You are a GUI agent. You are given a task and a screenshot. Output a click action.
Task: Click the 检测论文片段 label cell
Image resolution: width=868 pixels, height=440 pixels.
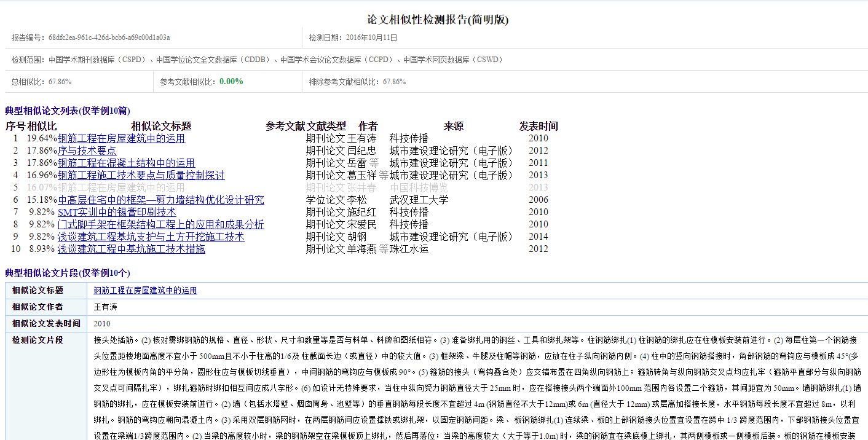pos(37,340)
